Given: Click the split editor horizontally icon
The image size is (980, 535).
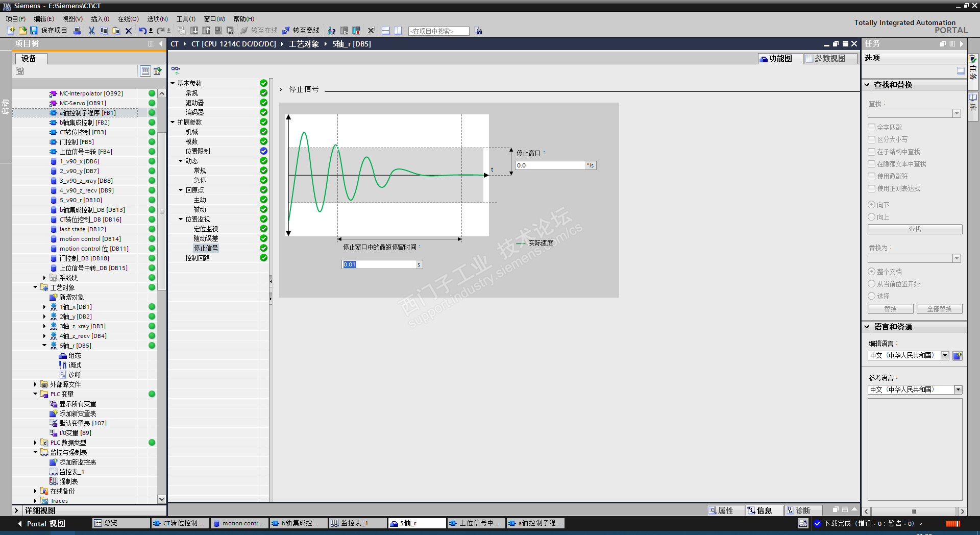Looking at the screenshot, I should pos(386,31).
